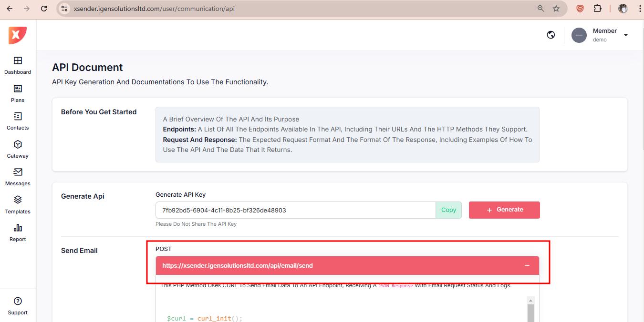Bookmark this page with the star
The height and width of the screenshot is (322, 644).
click(x=556, y=9)
